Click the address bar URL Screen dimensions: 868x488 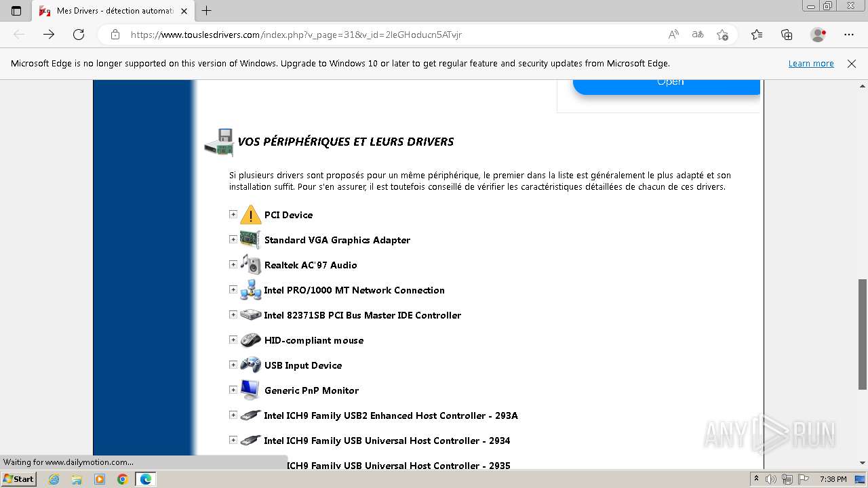tap(296, 35)
